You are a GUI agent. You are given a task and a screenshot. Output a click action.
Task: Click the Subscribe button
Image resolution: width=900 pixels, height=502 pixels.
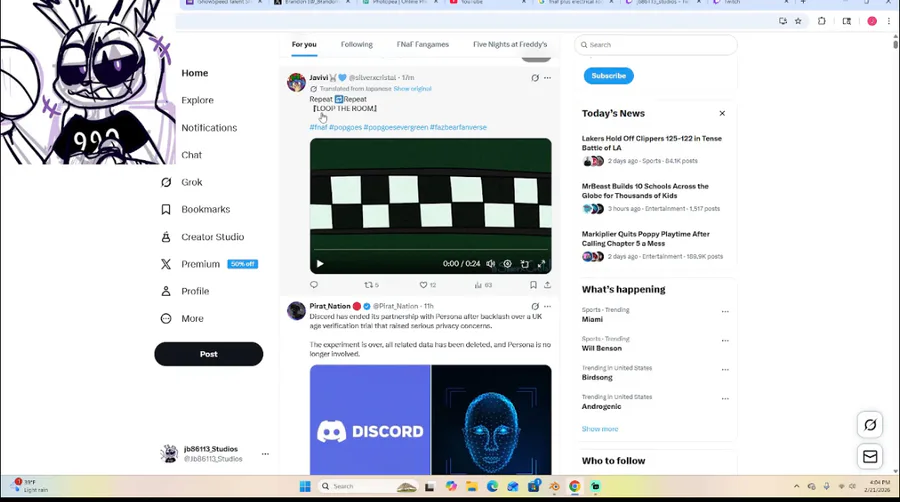pyautogui.click(x=608, y=76)
